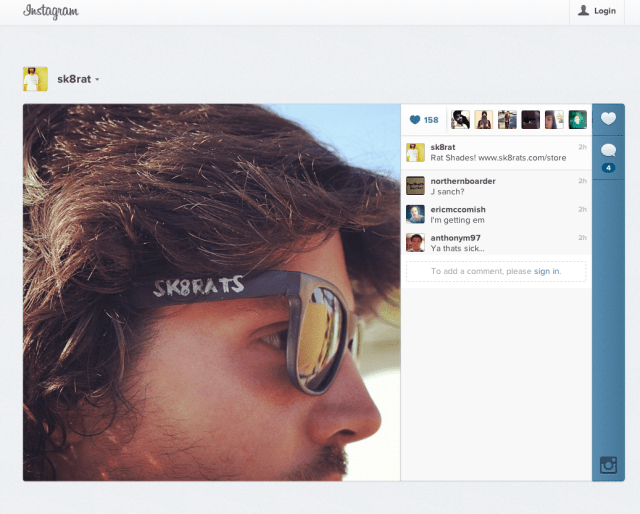The image size is (640, 514).
Task: Click the sign in link to comment
Action: [547, 271]
